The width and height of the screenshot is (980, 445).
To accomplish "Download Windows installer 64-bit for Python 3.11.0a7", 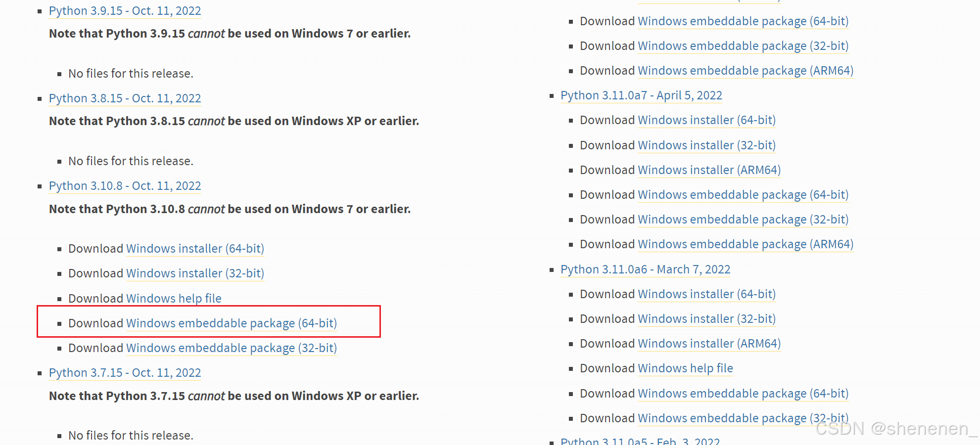I will 706,120.
